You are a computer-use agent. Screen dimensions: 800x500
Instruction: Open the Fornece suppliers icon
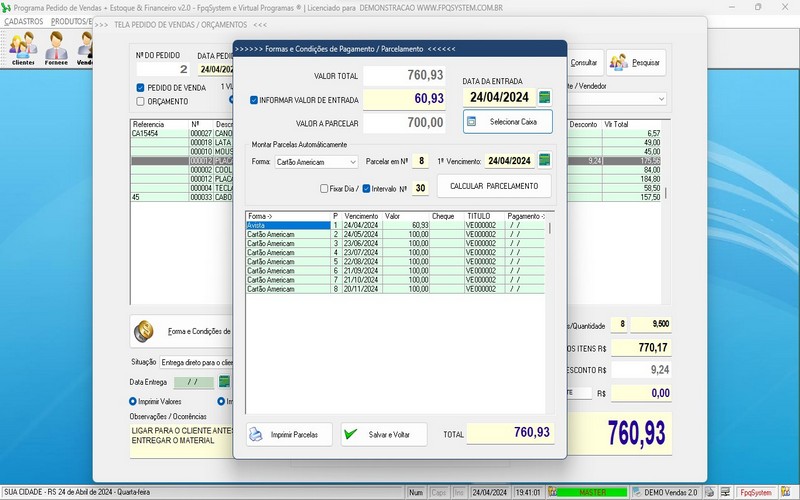(x=57, y=45)
